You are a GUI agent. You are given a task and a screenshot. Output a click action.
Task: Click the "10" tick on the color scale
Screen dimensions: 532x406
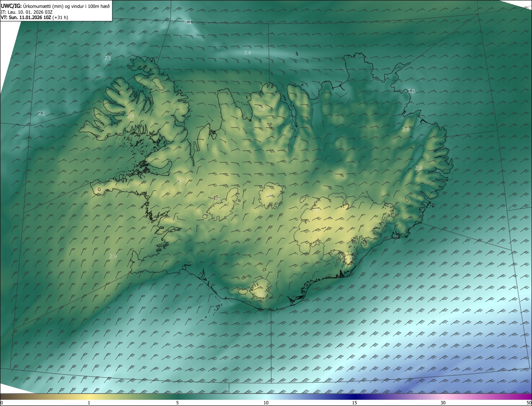(x=266, y=403)
